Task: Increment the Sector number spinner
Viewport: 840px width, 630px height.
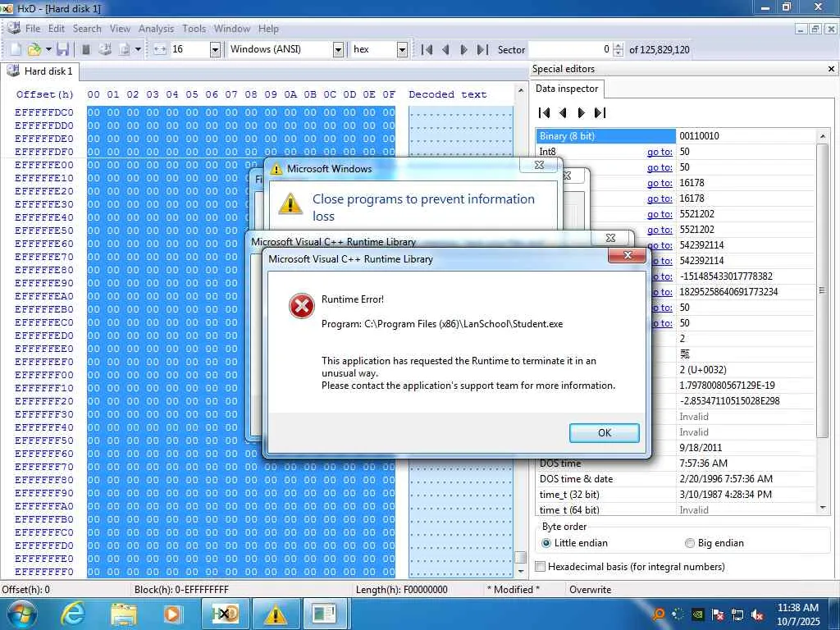Action: 619,46
